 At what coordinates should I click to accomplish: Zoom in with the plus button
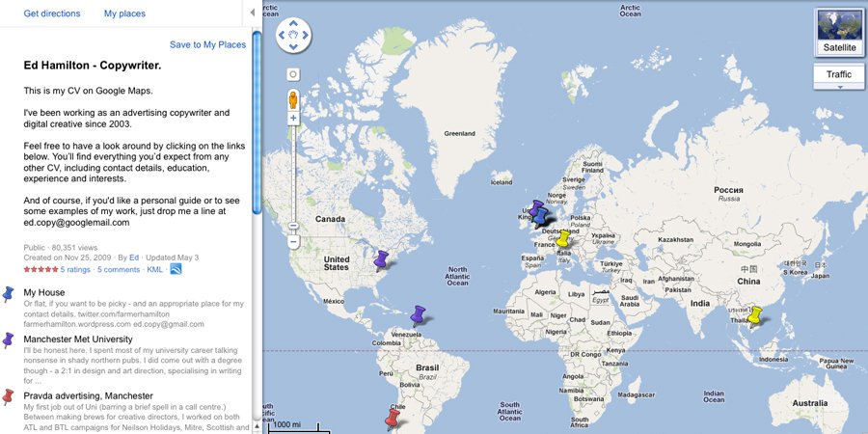293,118
